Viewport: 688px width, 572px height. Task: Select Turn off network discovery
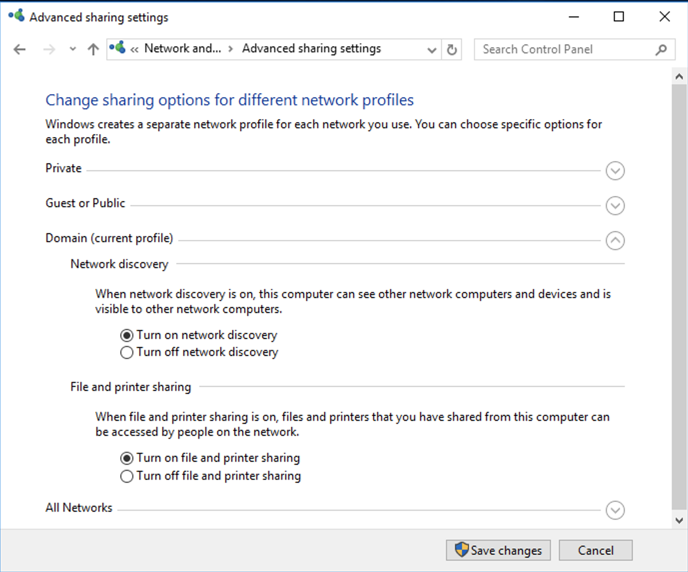pos(127,352)
